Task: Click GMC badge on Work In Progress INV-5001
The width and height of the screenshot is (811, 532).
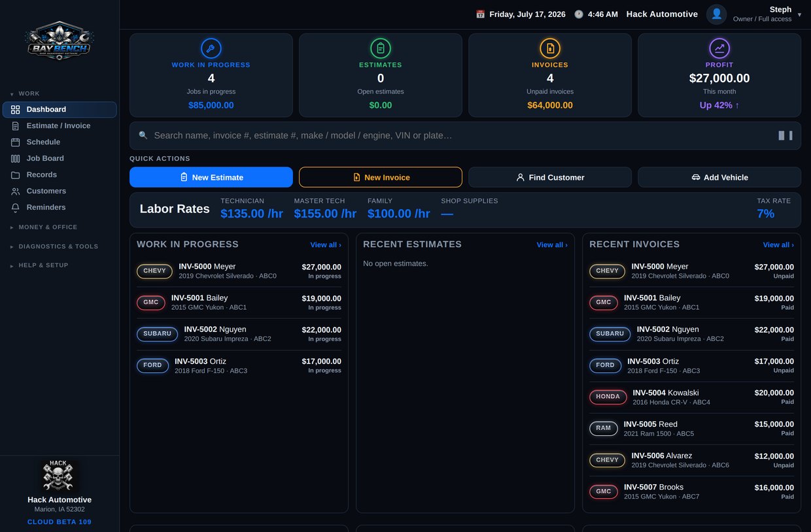Action: 151,303
